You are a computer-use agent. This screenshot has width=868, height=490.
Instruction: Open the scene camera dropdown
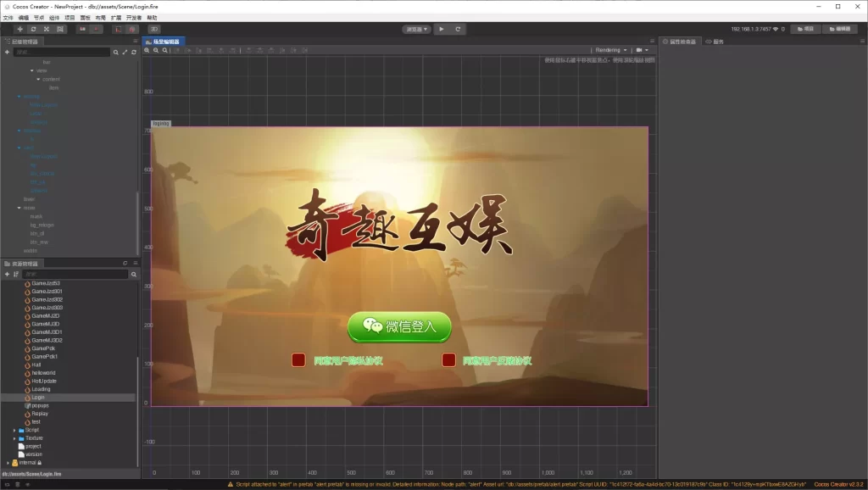click(643, 50)
